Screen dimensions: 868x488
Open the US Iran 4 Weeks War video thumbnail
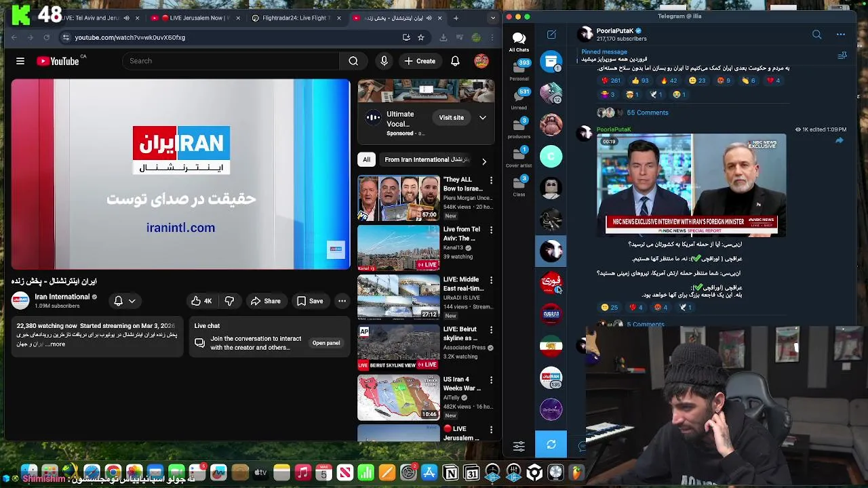tap(399, 397)
